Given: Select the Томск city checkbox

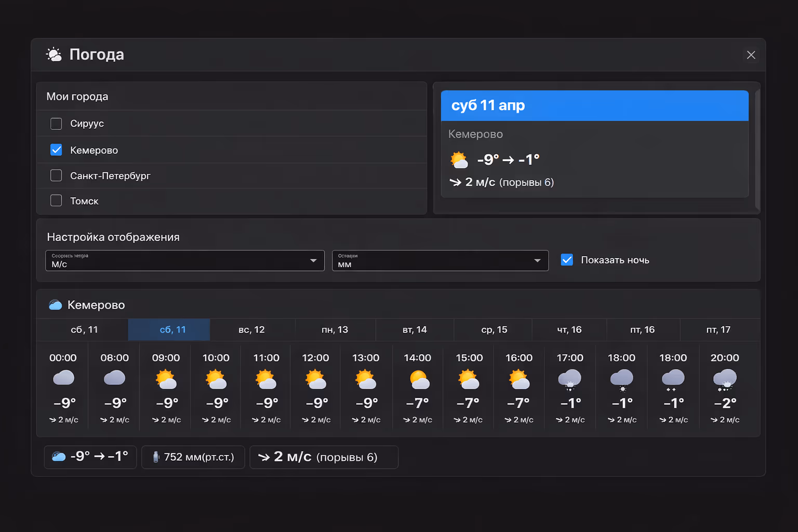Looking at the screenshot, I should (56, 201).
